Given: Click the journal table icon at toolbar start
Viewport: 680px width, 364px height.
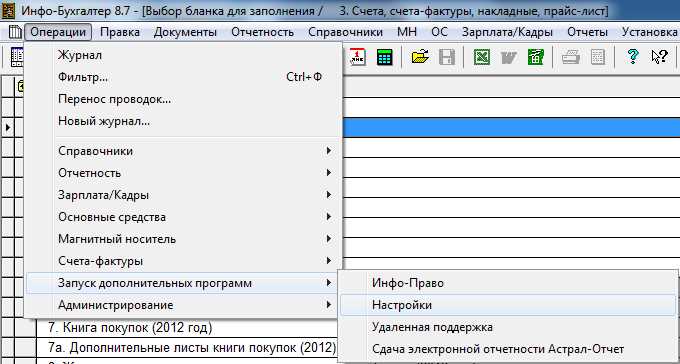Looking at the screenshot, I should point(16,57).
